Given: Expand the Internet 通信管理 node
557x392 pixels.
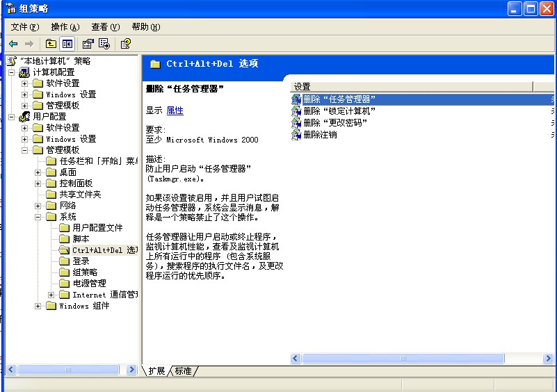Looking at the screenshot, I should click(51, 295).
